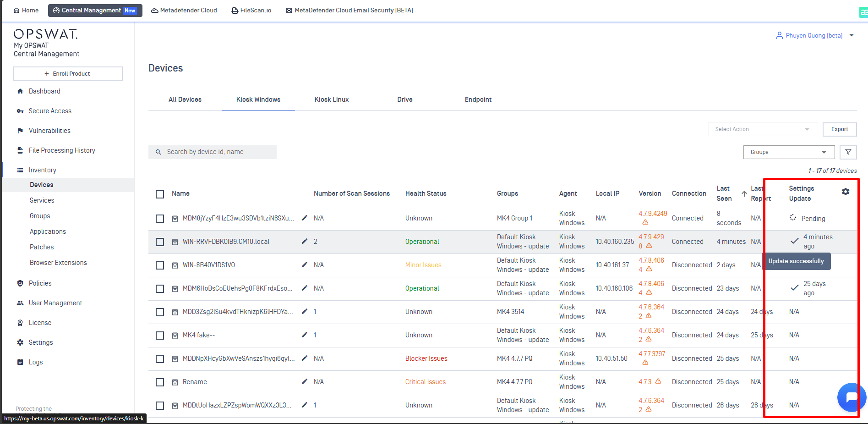Image resolution: width=868 pixels, height=424 pixels.
Task: Select the Rename device checkbox
Action: tap(160, 382)
